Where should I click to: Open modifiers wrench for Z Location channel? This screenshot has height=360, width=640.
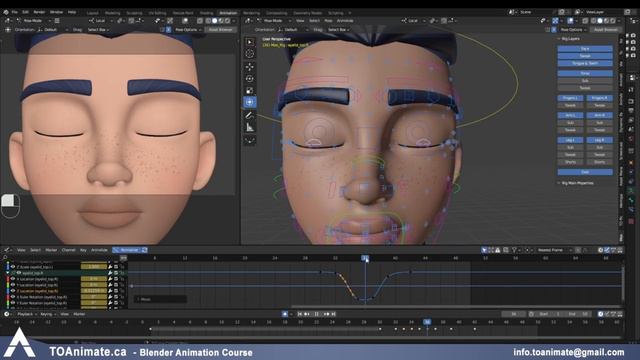[x=110, y=291]
